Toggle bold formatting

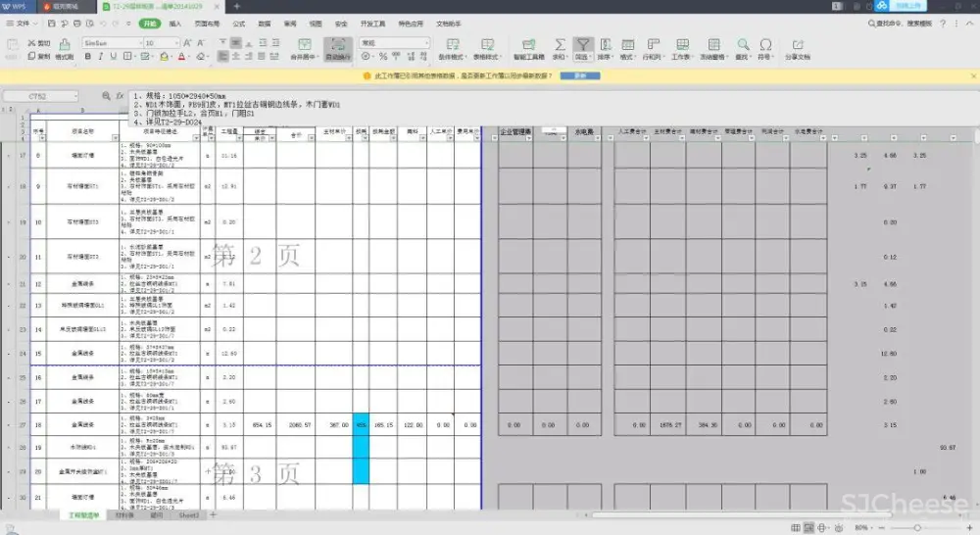tap(87, 57)
